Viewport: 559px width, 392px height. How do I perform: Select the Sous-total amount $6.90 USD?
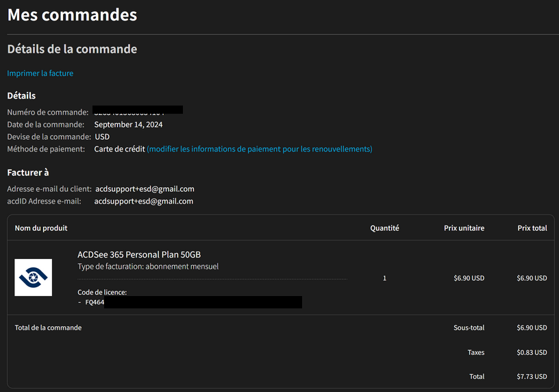532,328
